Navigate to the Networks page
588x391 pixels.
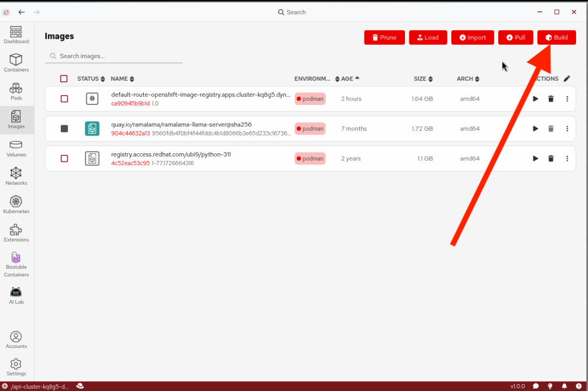click(x=16, y=176)
